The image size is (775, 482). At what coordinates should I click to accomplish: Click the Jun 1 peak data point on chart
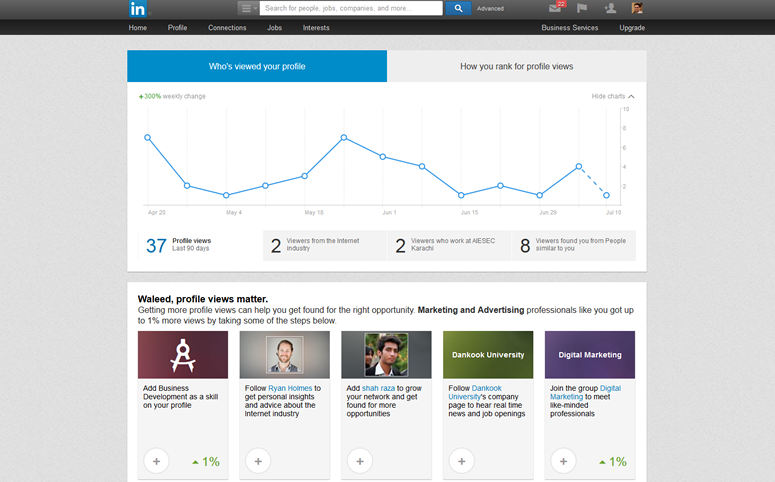coord(383,157)
